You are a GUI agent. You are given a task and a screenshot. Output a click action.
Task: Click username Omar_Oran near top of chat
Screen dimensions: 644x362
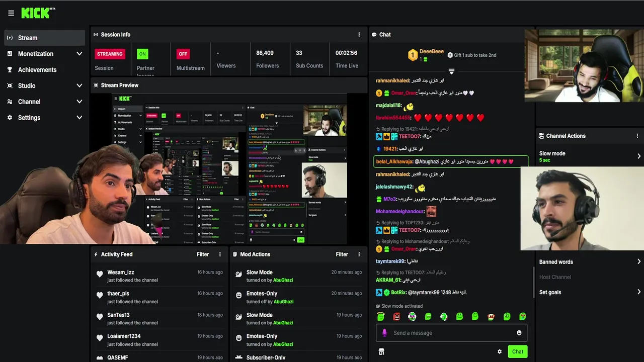pyautogui.click(x=404, y=93)
